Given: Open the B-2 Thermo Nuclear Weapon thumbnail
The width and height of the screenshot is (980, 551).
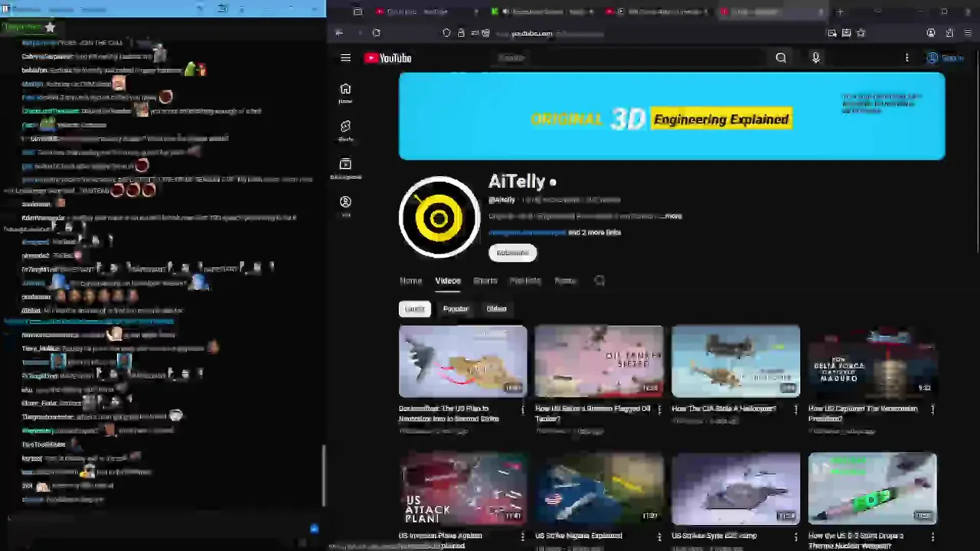Looking at the screenshot, I should [x=872, y=488].
